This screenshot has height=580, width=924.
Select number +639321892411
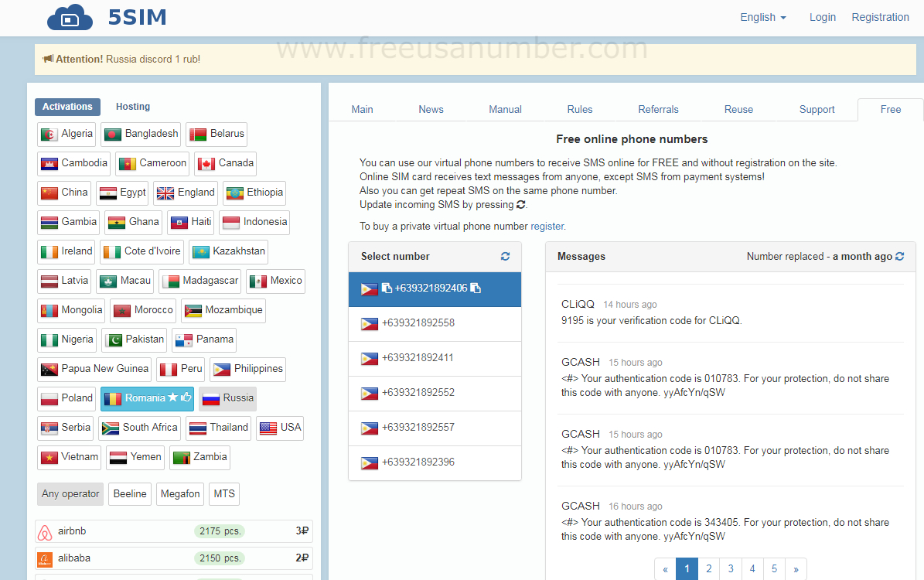435,358
